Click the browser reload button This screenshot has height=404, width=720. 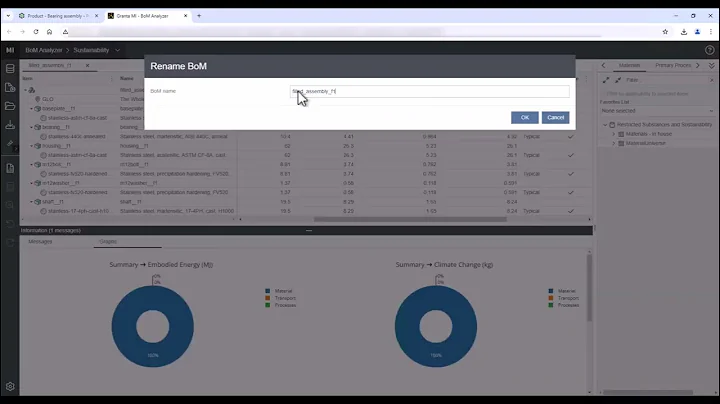pos(36,32)
